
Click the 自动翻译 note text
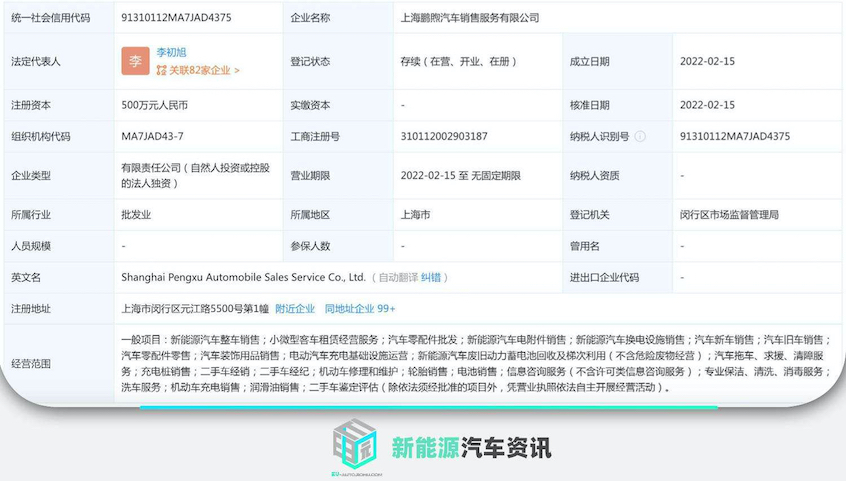coord(398,277)
